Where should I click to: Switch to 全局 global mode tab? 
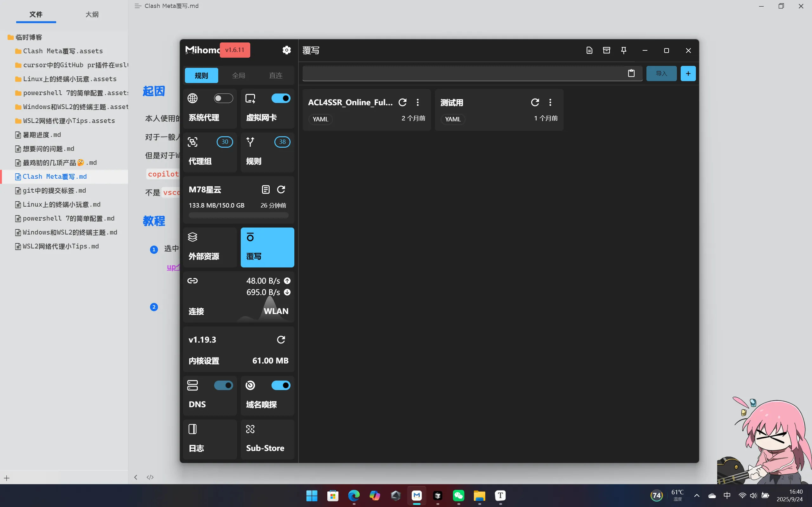pyautogui.click(x=239, y=75)
